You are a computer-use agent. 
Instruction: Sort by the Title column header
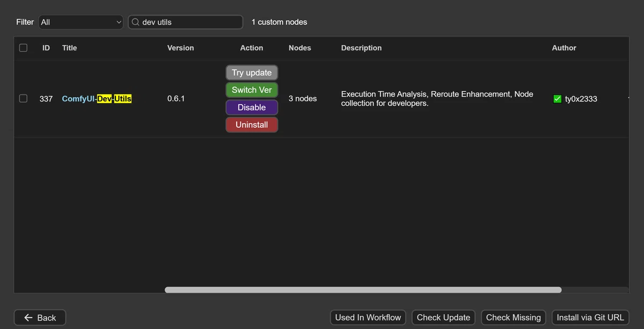70,48
